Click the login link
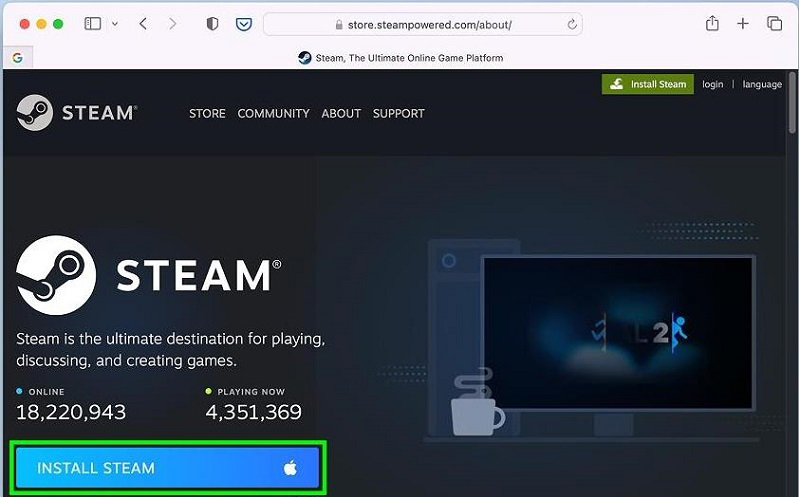The height and width of the screenshot is (497, 800). pyautogui.click(x=712, y=84)
